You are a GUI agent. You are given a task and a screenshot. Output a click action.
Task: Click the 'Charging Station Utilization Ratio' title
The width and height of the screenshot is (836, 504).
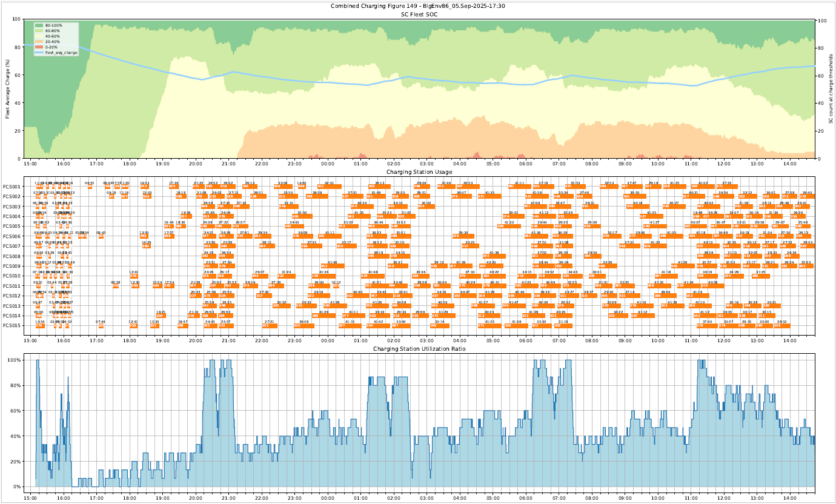pyautogui.click(x=418, y=349)
